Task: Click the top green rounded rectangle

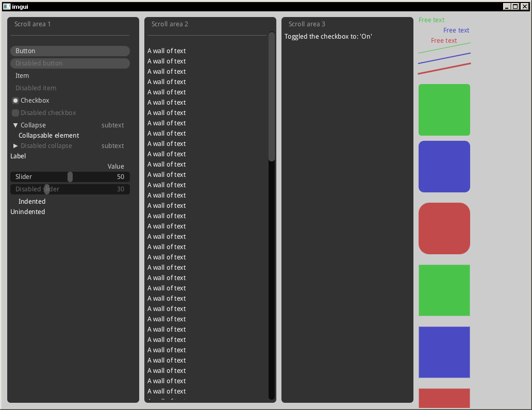Action: tap(444, 110)
